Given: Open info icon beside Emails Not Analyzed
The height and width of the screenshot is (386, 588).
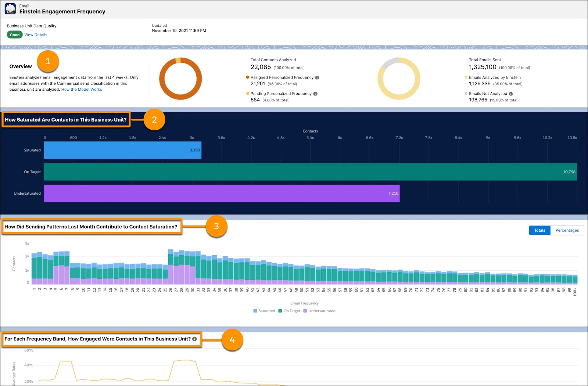Looking at the screenshot, I should [x=511, y=94].
